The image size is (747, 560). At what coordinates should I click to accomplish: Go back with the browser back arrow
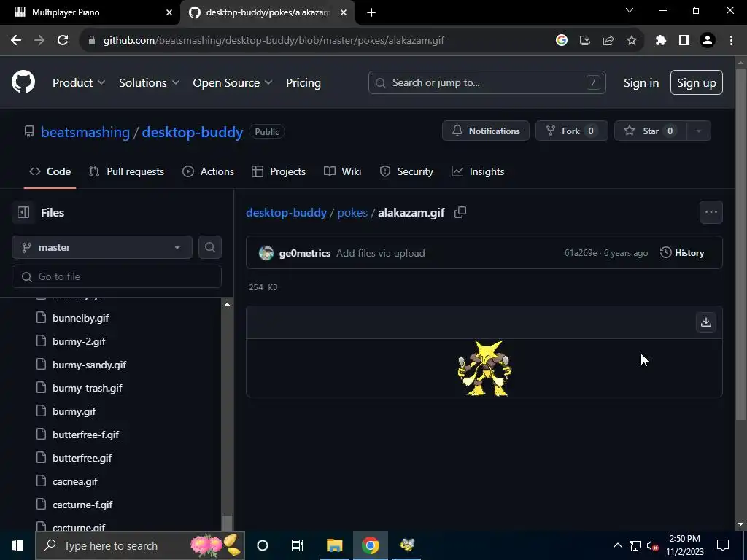pos(16,41)
